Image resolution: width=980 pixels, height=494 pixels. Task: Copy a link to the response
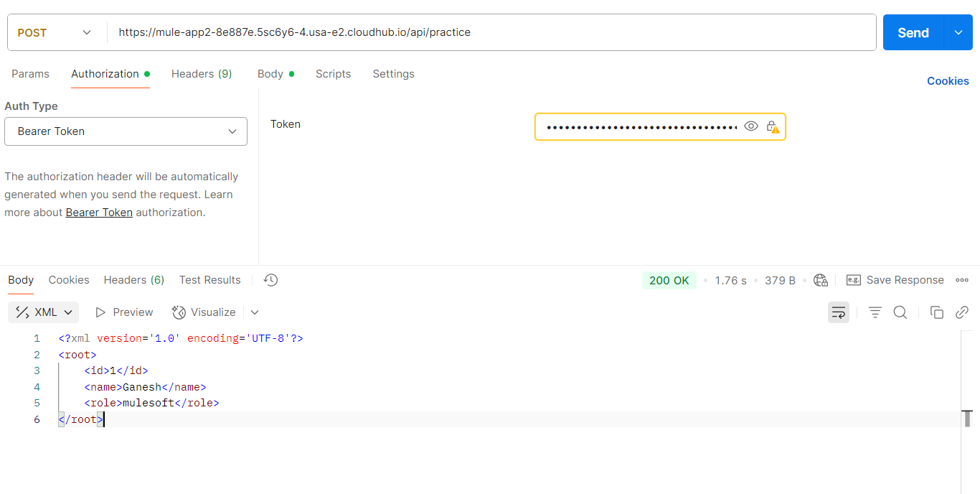coord(962,312)
